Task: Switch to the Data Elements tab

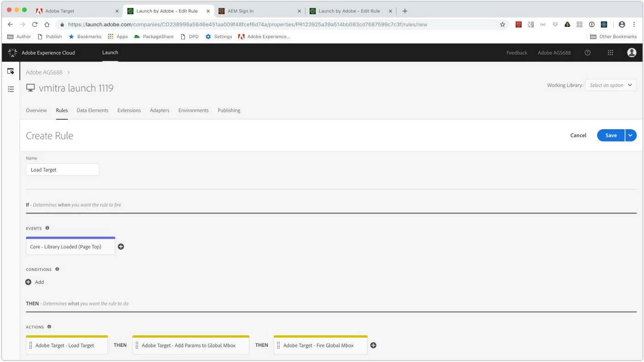Action: pyautogui.click(x=92, y=110)
